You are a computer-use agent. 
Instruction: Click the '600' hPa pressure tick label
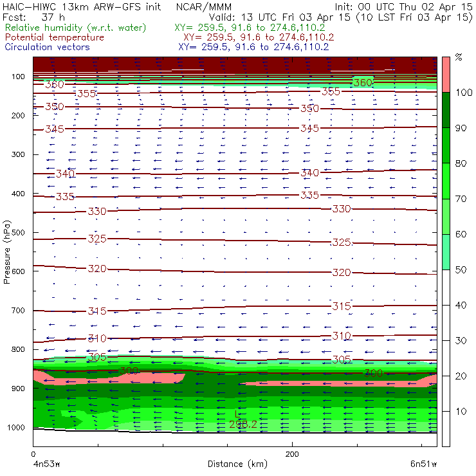point(18,271)
